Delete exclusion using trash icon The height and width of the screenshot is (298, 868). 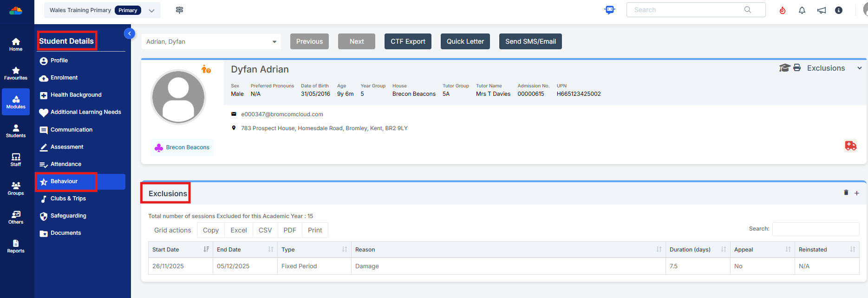[846, 192]
